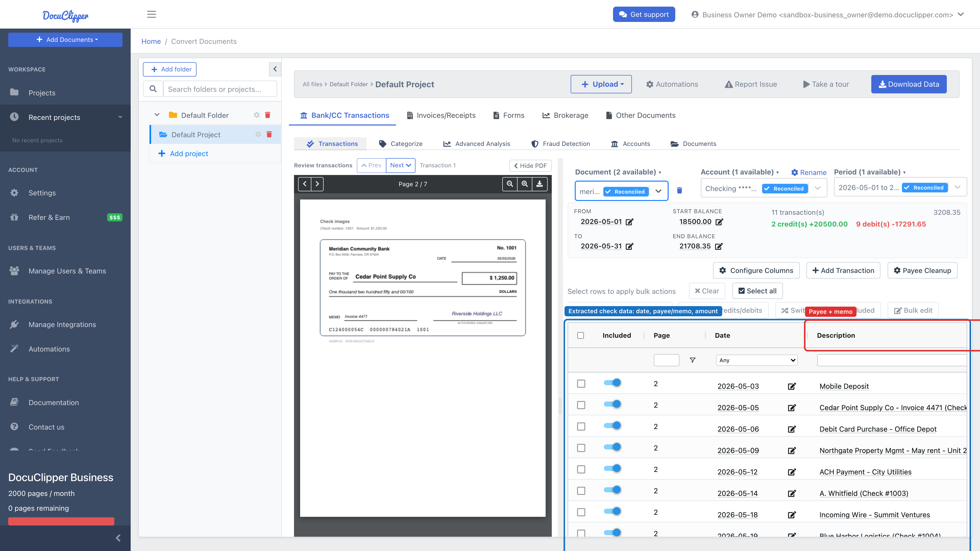Toggle the header select-all checkbox
Screen dimensions: 980x551
tap(581, 335)
